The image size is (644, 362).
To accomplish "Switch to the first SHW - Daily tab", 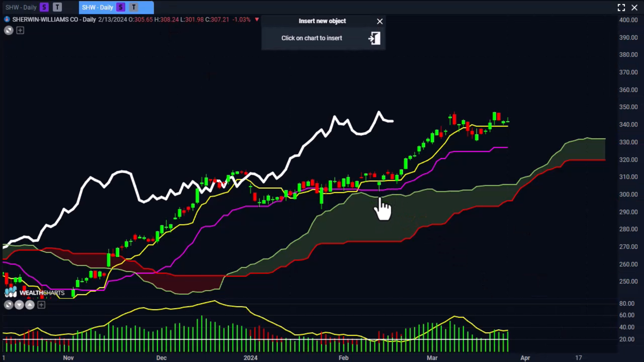I will [21, 7].
